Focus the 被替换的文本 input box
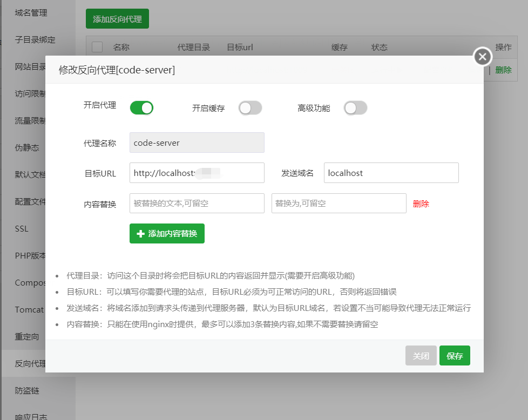 (197, 204)
